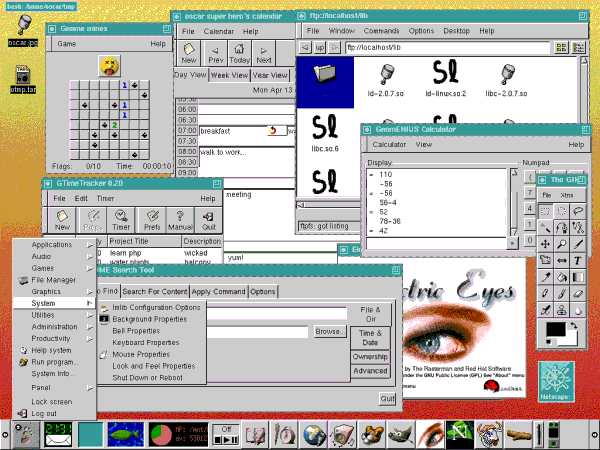Choose Background Properties from System submenu
This screenshot has width=600, height=450.
(151, 319)
